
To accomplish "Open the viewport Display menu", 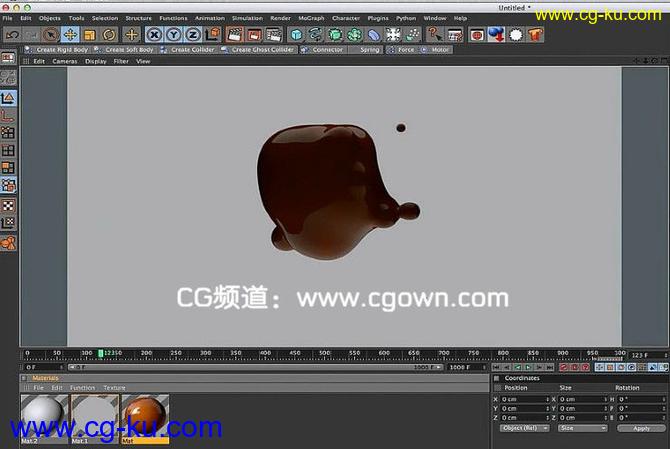I will coord(96,62).
